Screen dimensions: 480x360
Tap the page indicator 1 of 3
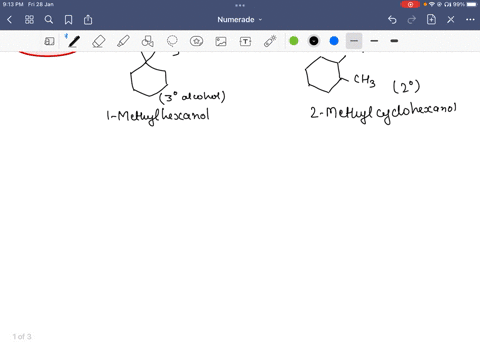pyautogui.click(x=22, y=337)
